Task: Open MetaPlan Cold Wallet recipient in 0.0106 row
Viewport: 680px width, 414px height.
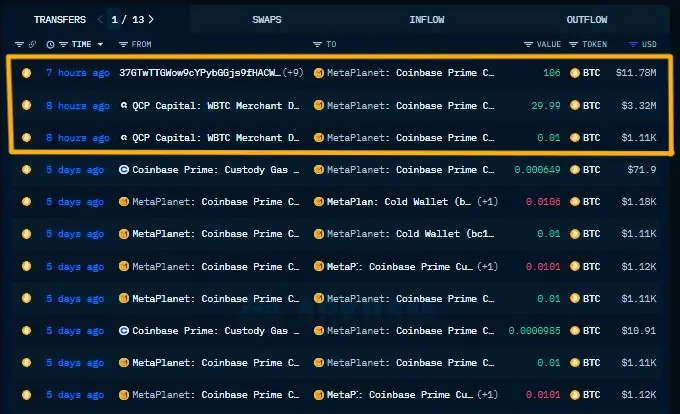Action: (399, 202)
